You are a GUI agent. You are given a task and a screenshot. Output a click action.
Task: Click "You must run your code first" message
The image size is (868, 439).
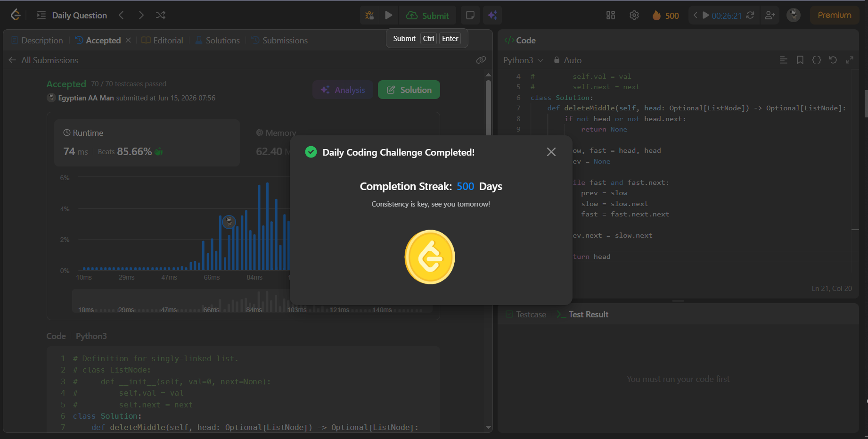(x=678, y=379)
